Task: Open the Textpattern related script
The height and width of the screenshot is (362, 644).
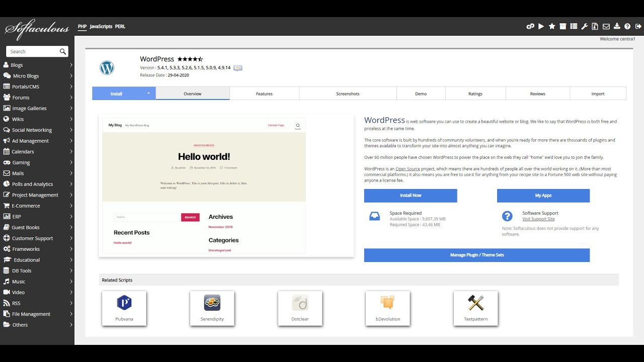Action: pos(475,308)
